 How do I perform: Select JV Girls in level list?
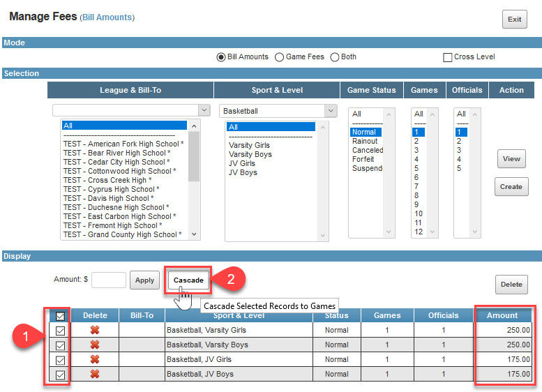242,163
